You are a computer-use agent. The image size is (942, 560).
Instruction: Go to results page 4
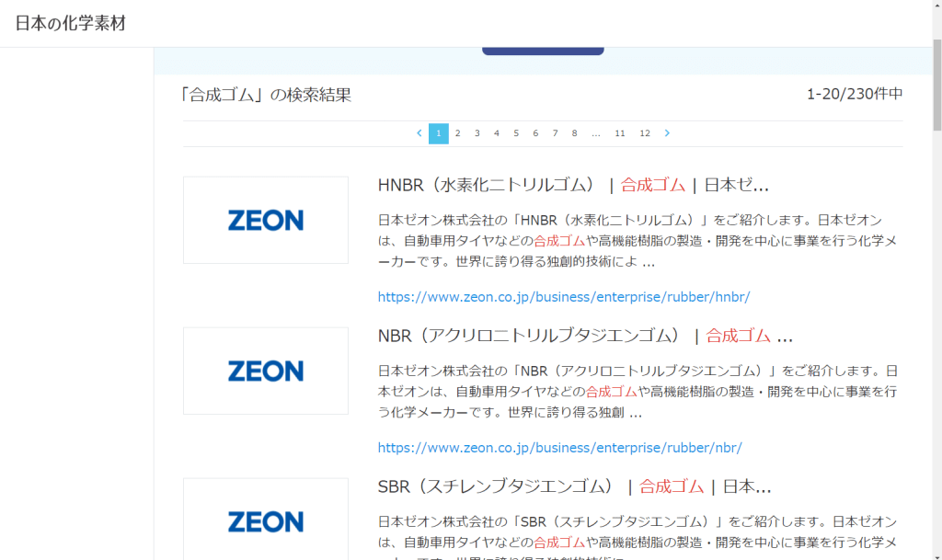point(496,133)
